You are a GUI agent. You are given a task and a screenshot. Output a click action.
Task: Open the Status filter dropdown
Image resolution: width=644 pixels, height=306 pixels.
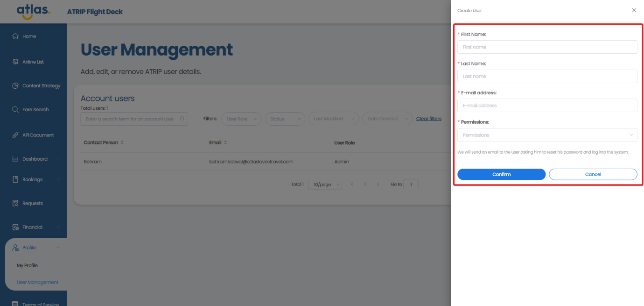(285, 119)
